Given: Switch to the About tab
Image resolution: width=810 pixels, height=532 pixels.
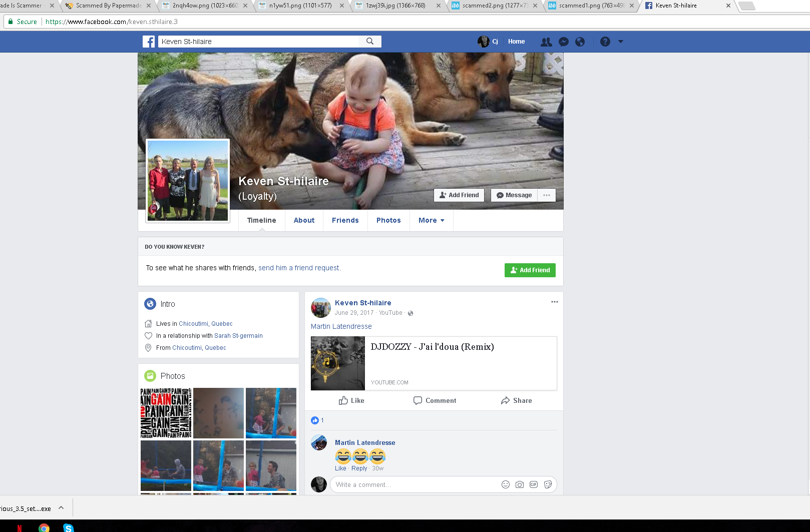Looking at the screenshot, I should [304, 220].
